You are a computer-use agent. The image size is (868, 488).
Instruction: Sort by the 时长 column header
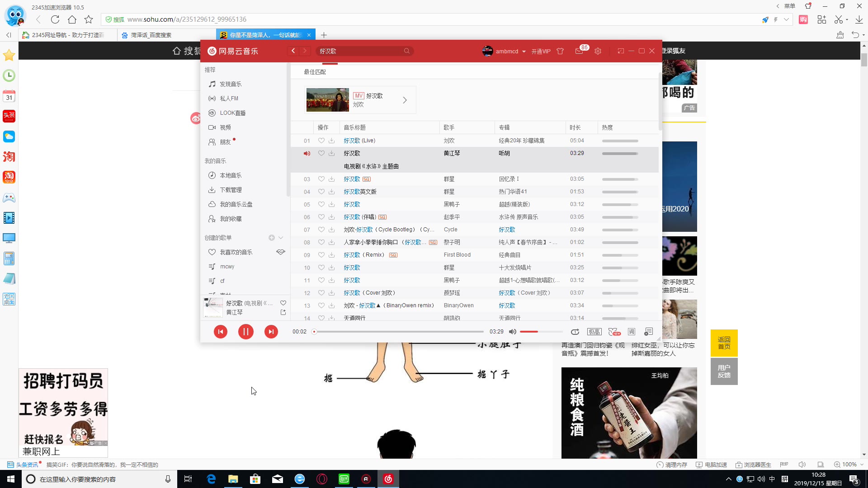point(581,127)
